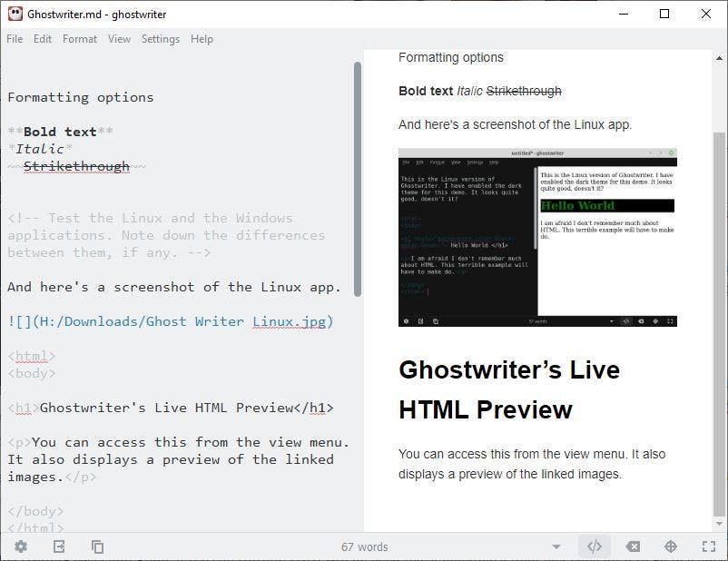Click the 'Strikethrough' line in editor
This screenshot has height=561, width=728.
click(76, 166)
